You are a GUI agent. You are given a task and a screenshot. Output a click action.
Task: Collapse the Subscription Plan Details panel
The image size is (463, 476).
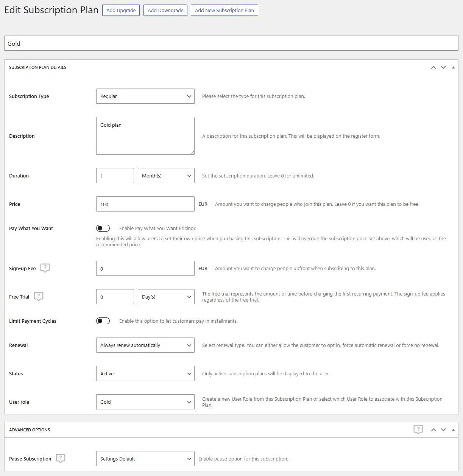(453, 67)
